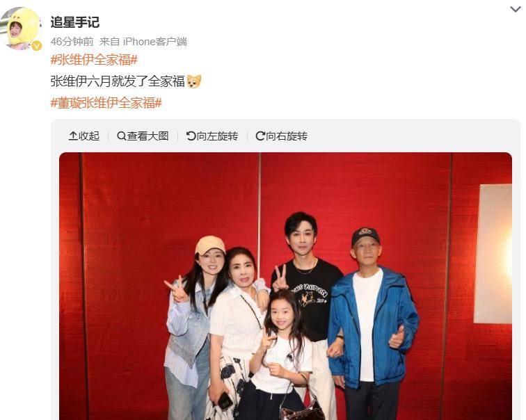The width and height of the screenshot is (526, 420).
Task: Click the 追星手记 profile avatar
Action: click(x=21, y=29)
